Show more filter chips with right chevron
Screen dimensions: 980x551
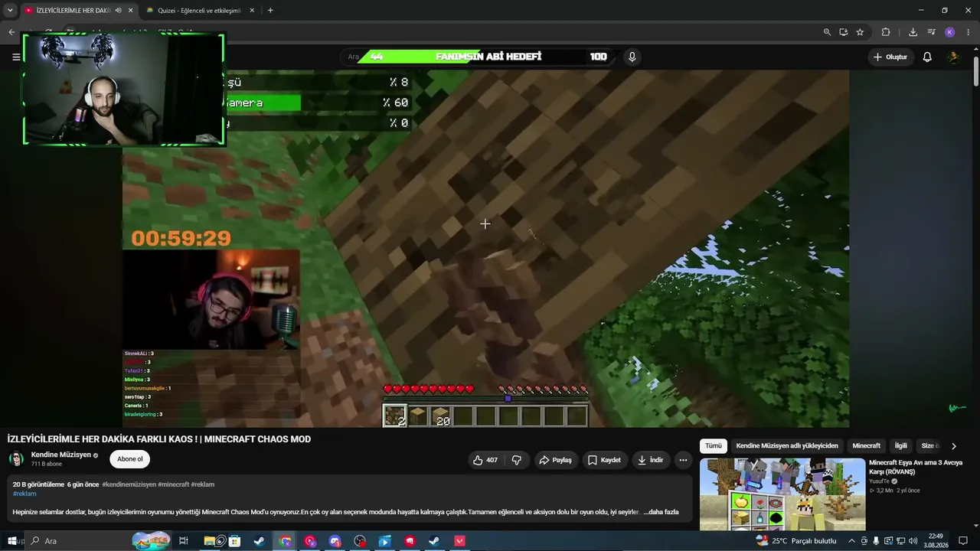tap(953, 446)
